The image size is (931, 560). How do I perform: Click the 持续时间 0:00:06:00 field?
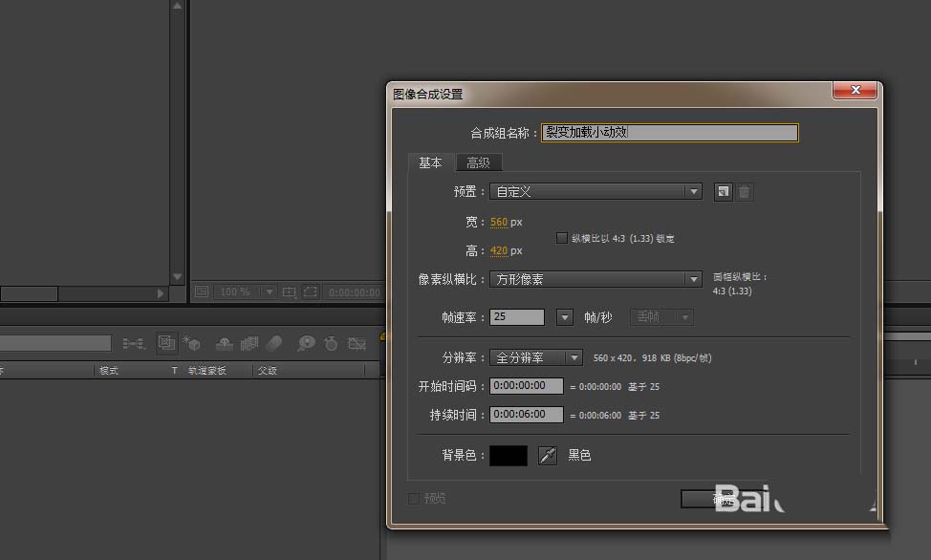[x=526, y=415]
